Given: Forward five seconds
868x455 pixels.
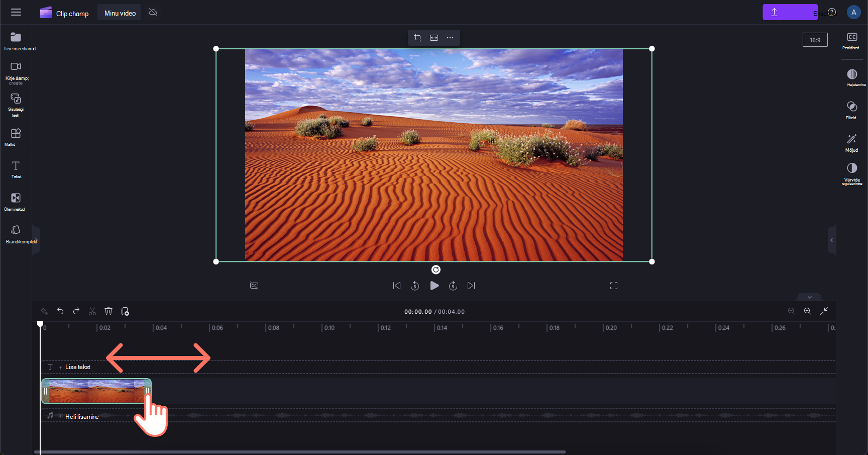Looking at the screenshot, I should 453,286.
